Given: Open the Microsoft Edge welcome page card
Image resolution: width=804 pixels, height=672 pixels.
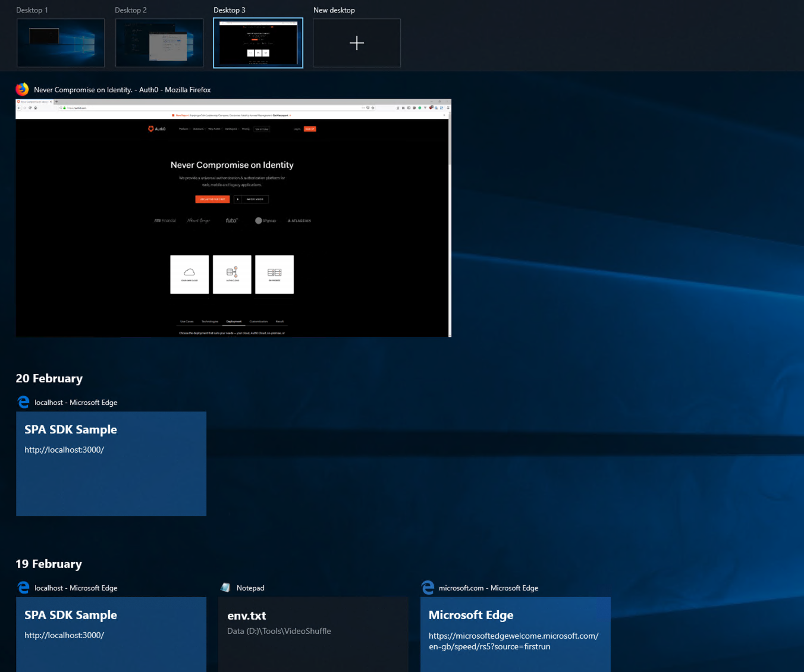Looking at the screenshot, I should (516, 635).
